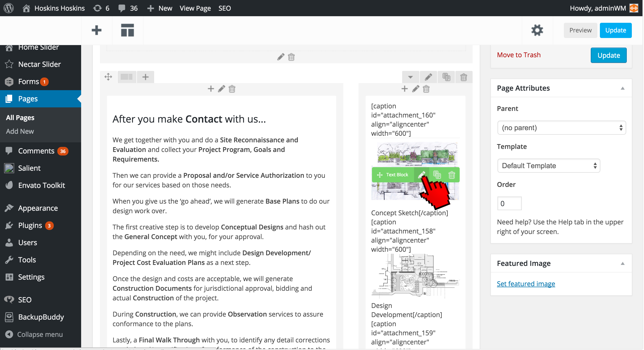Image resolution: width=644 pixels, height=350 pixels.
Task: Click the add element plus icon in top toolbar
Action: (96, 30)
